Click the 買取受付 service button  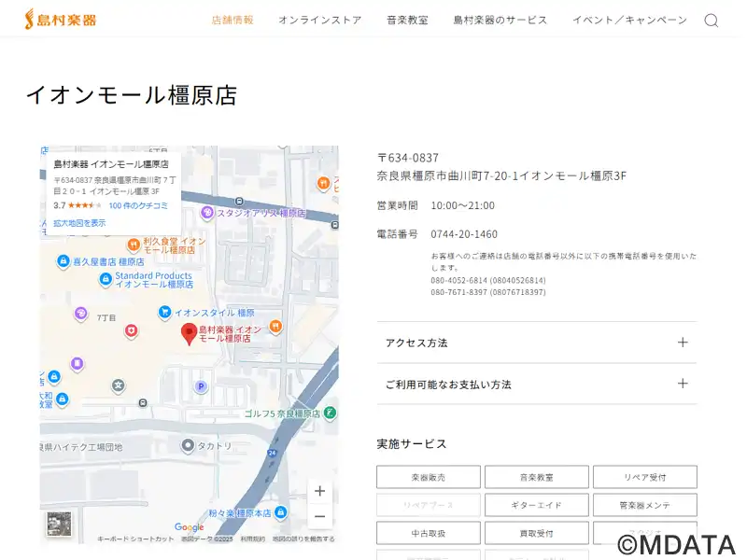tap(536, 533)
